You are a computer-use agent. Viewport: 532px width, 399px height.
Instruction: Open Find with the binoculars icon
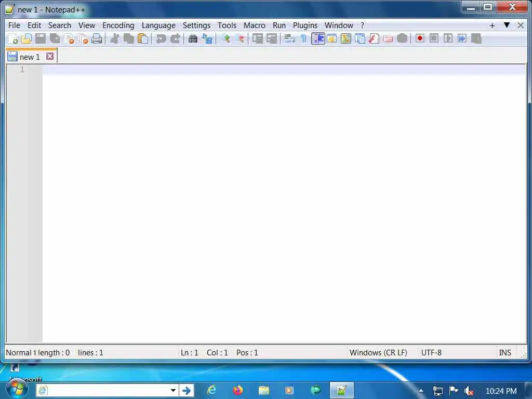tap(193, 38)
